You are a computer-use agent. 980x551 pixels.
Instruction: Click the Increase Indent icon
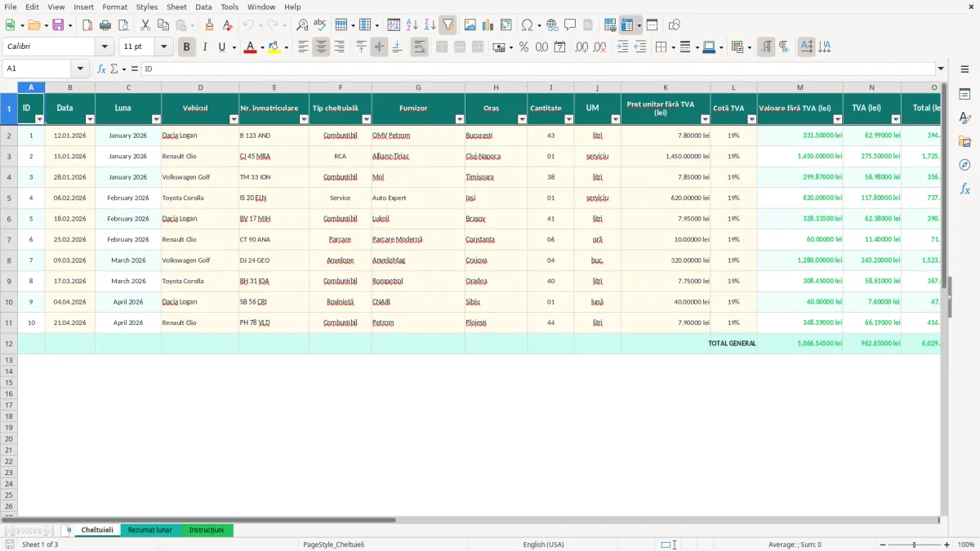[622, 47]
